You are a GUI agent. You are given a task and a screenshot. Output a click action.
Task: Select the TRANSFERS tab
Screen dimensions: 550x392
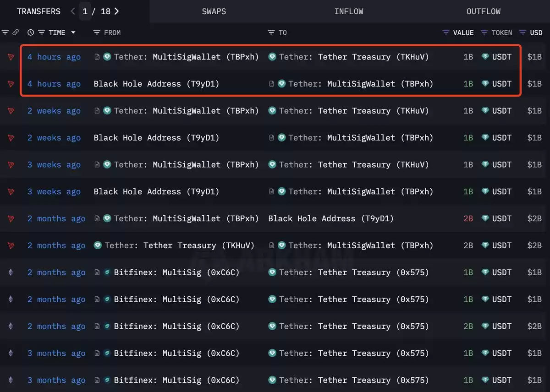[38, 11]
